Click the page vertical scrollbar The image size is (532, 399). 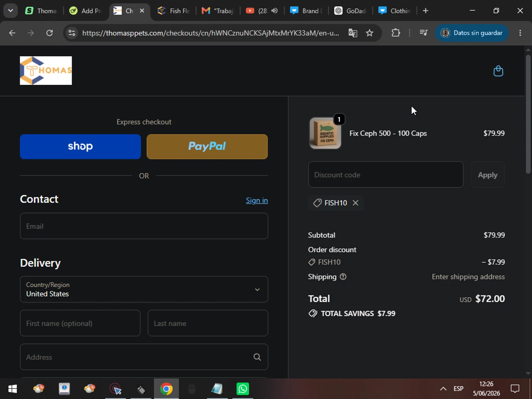tap(528, 113)
